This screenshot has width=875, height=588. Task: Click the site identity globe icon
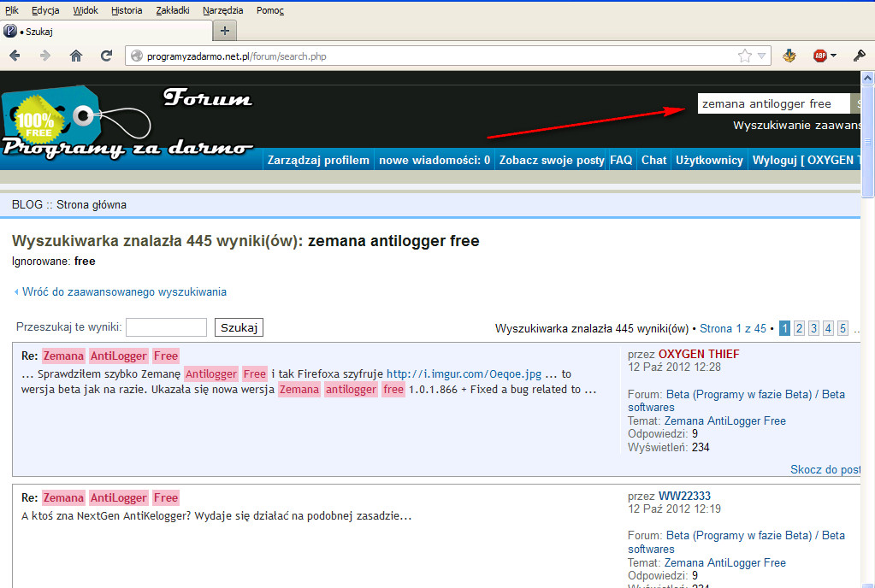click(x=136, y=56)
